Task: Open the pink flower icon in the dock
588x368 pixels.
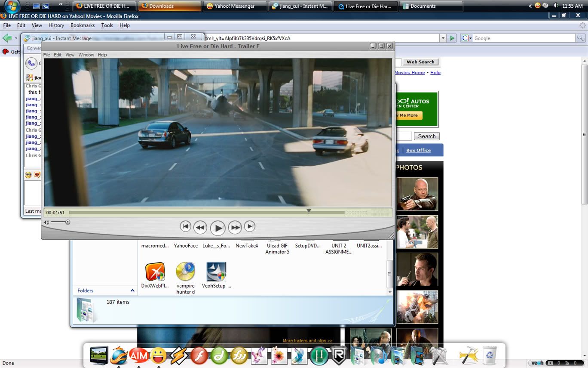Action: point(279,356)
